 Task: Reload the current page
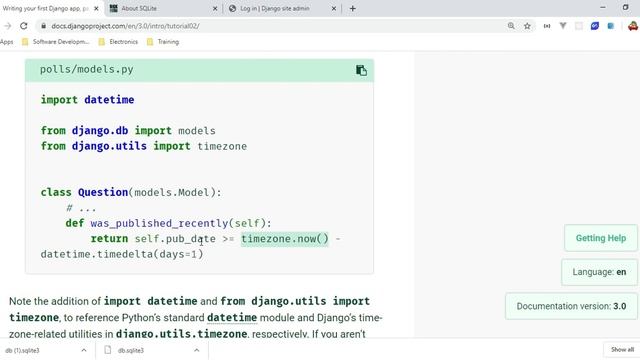[24, 26]
